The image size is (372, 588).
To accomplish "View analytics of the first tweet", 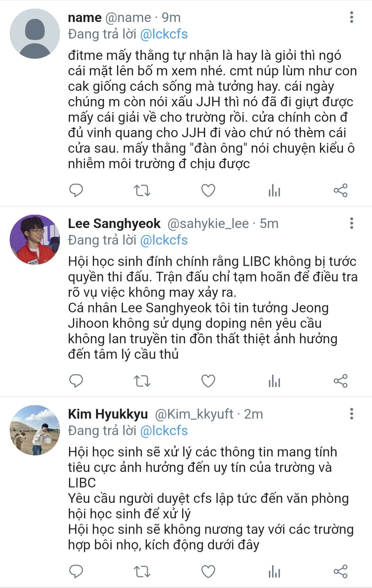I will point(274,190).
